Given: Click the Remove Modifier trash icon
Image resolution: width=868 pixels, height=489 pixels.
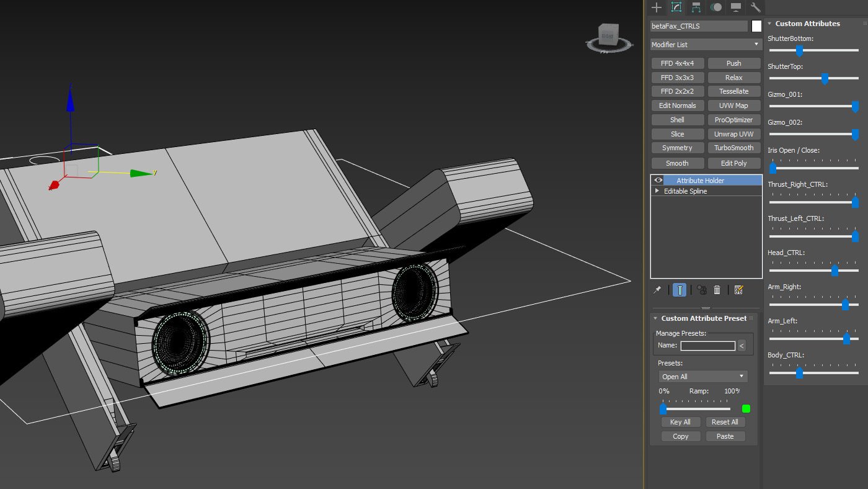Looking at the screenshot, I should click(717, 290).
